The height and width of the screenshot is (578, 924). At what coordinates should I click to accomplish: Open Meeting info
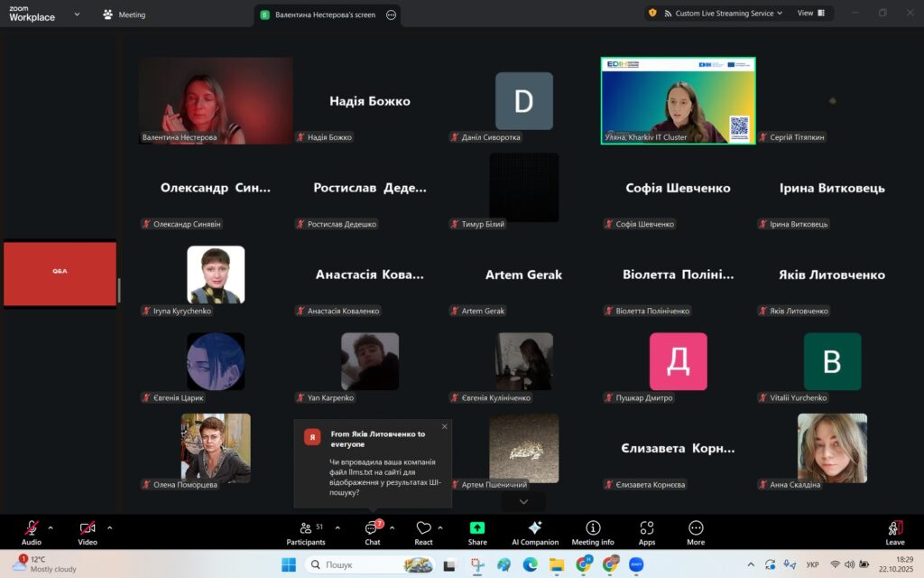point(593,531)
